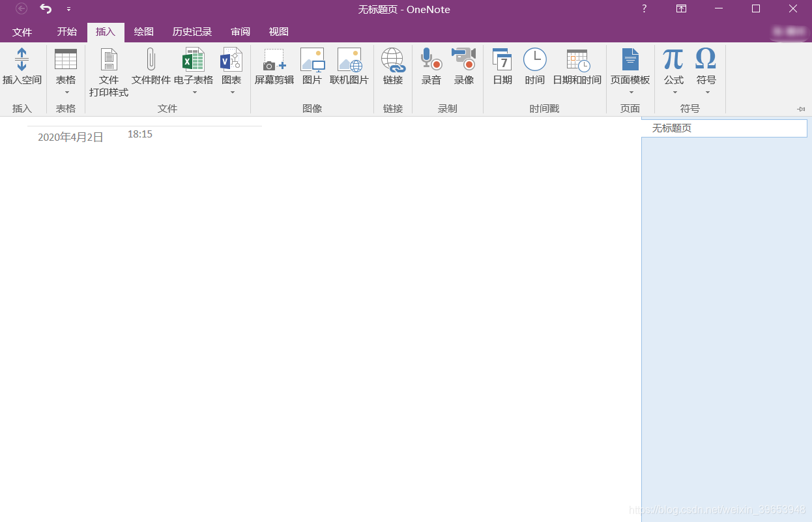Click the blurred user account name
Viewport: 812px width, 522px height.
click(788, 31)
